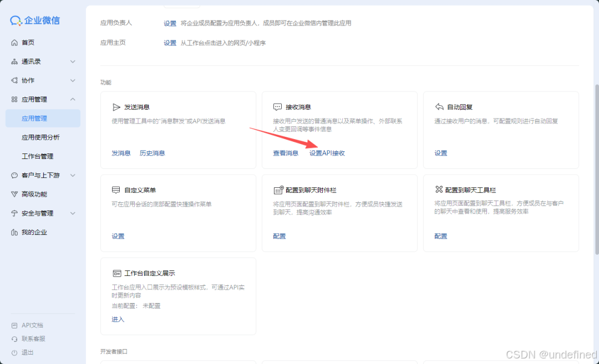The width and height of the screenshot is (599, 364).
Task: Click the 应用管理 grid icon
Action: (14, 99)
